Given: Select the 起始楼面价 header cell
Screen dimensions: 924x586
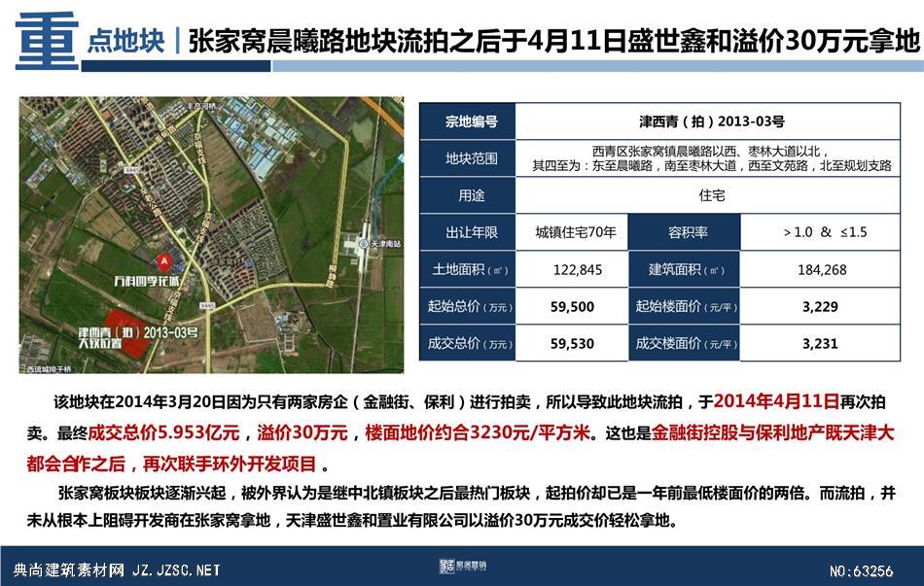Looking at the screenshot, I should (x=684, y=306).
